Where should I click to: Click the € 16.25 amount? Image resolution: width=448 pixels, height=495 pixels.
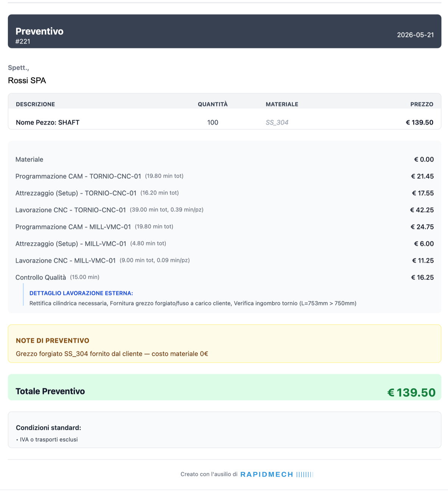pyautogui.click(x=422, y=277)
